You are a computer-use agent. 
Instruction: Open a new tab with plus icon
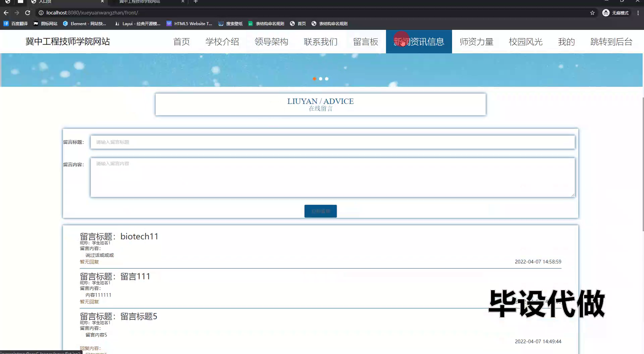click(x=196, y=2)
